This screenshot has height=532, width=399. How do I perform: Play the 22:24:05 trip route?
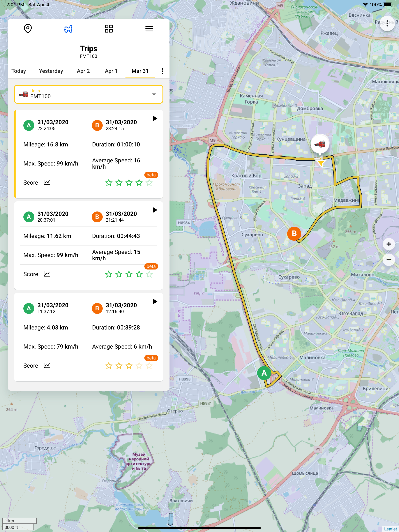coord(155,118)
